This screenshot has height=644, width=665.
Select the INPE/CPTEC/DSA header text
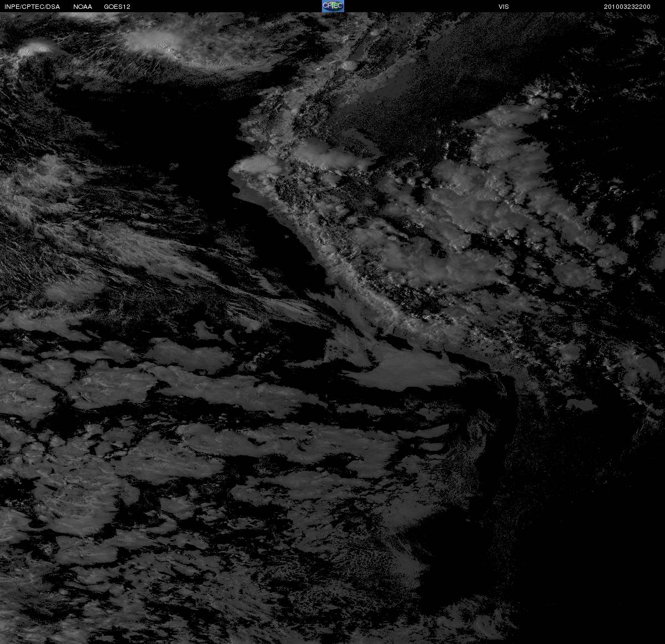point(32,7)
